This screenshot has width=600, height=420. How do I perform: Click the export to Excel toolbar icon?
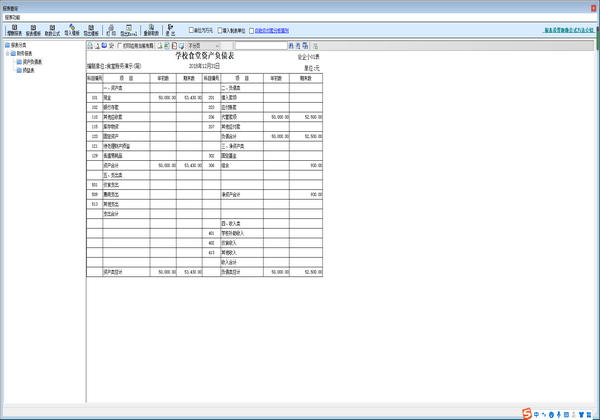[129, 30]
